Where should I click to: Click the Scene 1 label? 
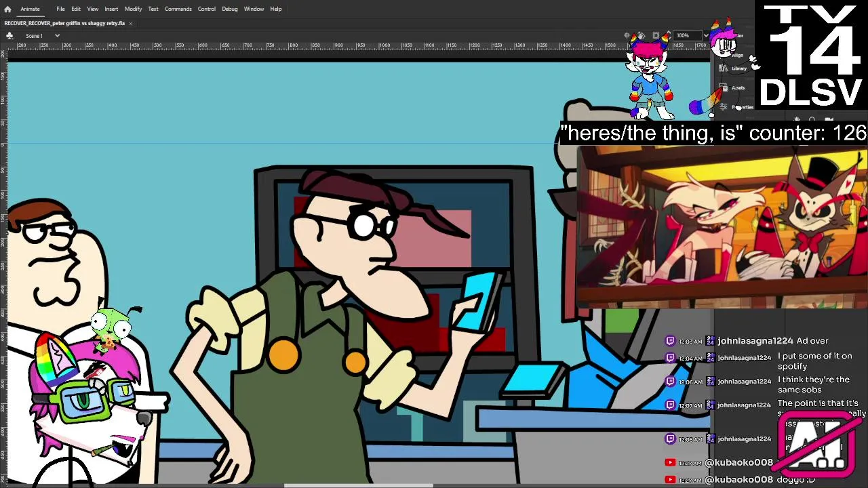[x=35, y=35]
